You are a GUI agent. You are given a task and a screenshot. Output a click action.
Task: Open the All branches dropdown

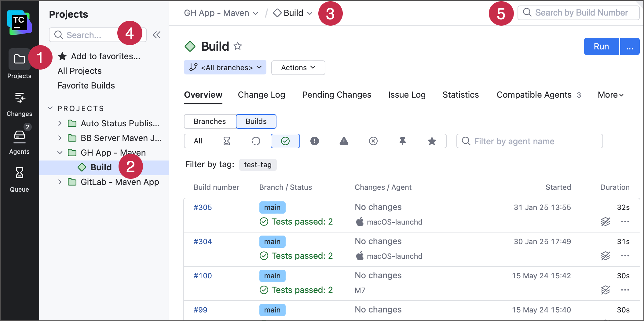click(x=225, y=67)
